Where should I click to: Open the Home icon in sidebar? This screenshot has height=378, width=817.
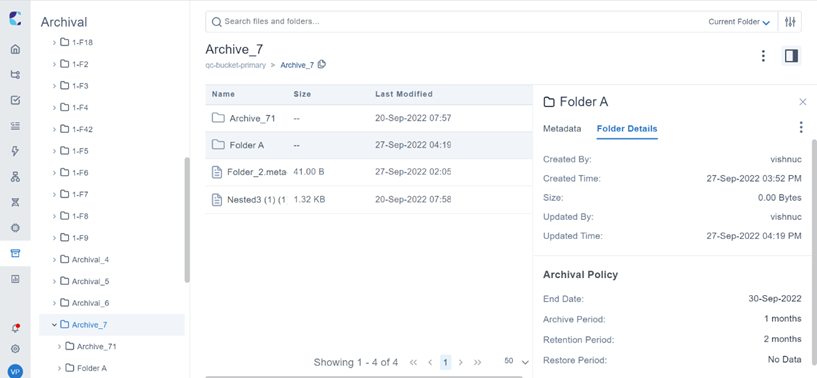(x=15, y=50)
